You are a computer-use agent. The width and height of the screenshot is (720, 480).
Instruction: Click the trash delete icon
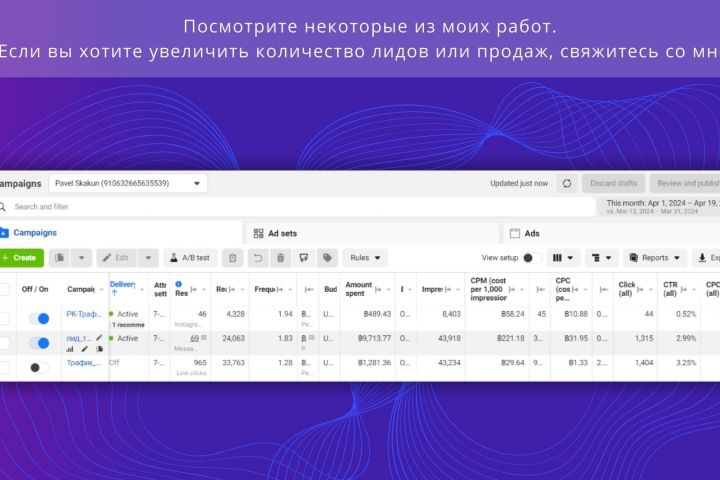[x=281, y=258]
